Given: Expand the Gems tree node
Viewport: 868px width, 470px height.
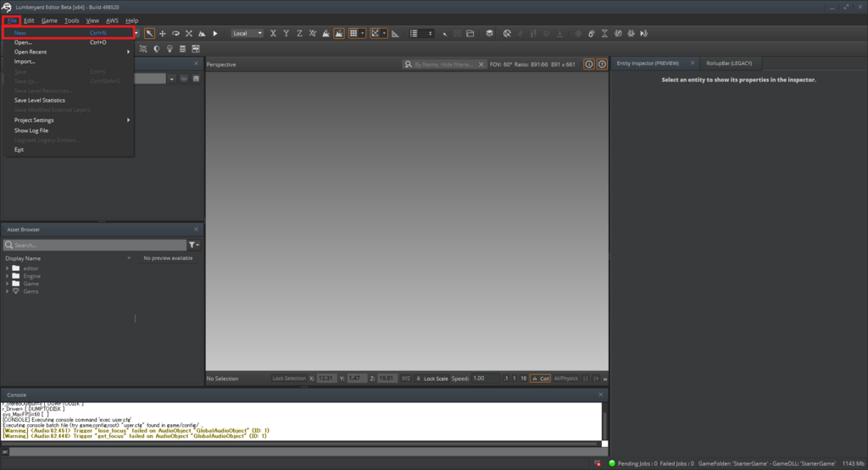Looking at the screenshot, I should click(x=7, y=291).
